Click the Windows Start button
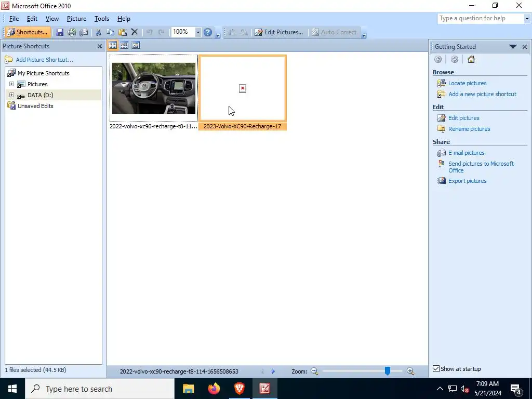Image resolution: width=532 pixels, height=399 pixels. coord(12,389)
